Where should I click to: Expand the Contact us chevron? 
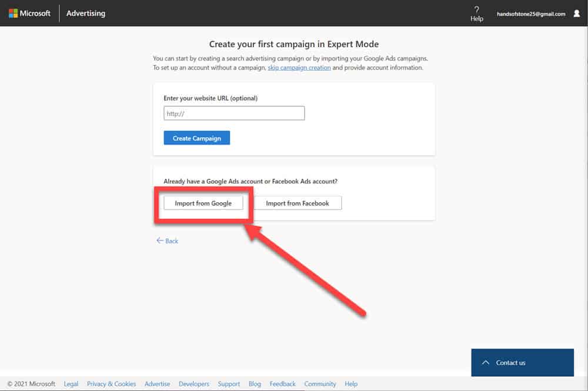pyautogui.click(x=486, y=363)
